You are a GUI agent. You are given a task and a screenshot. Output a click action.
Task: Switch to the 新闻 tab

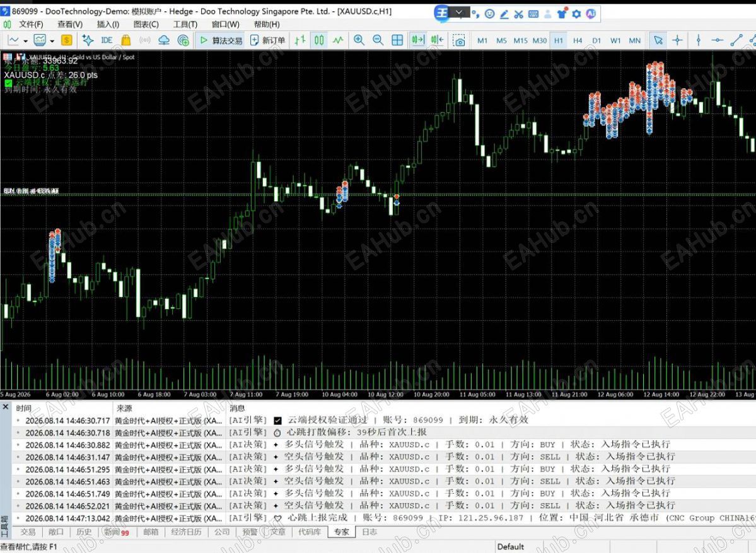116,532
